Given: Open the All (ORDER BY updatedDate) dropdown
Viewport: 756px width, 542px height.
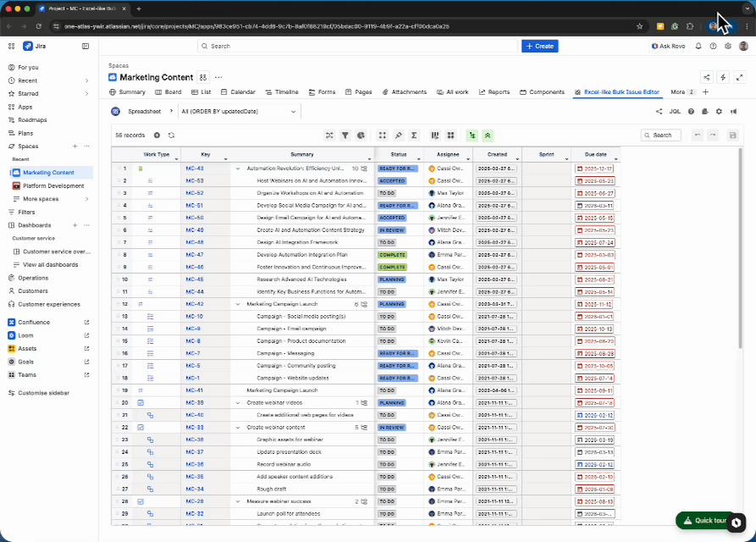Looking at the screenshot, I should click(239, 111).
